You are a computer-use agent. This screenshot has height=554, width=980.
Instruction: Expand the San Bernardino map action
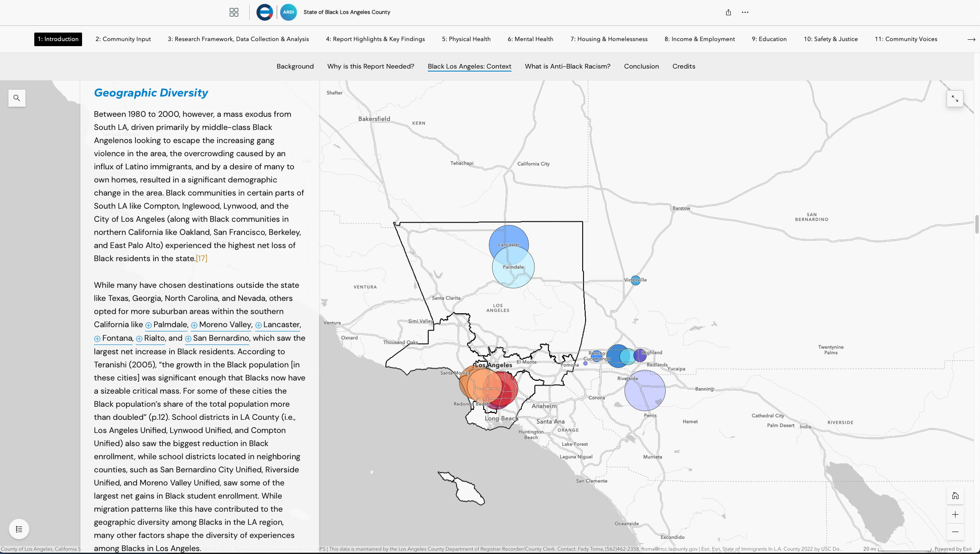(217, 338)
